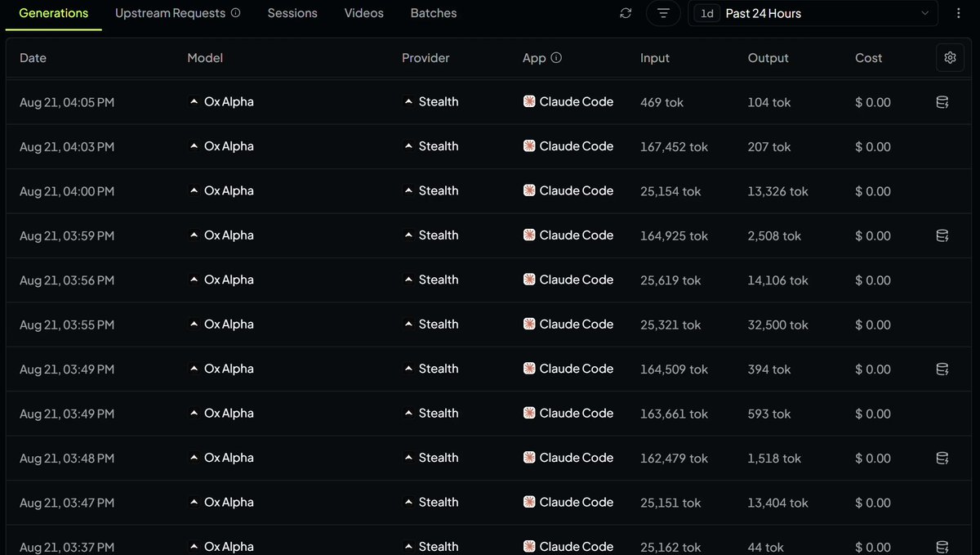Click the info icon beside App header
980x555 pixels.
[556, 58]
